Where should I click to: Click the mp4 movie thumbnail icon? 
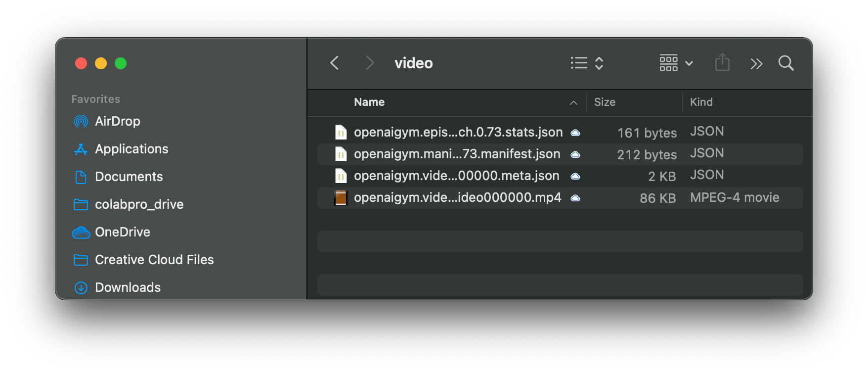click(341, 197)
